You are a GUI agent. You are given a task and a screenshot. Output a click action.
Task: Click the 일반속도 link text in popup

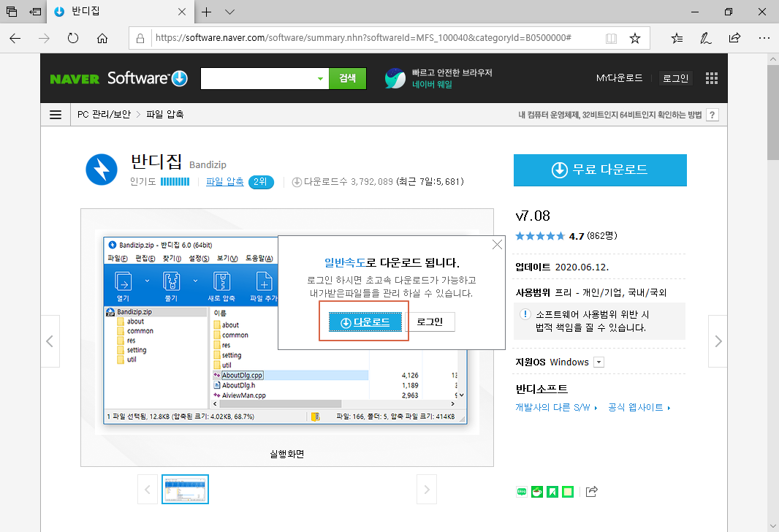tap(345, 262)
